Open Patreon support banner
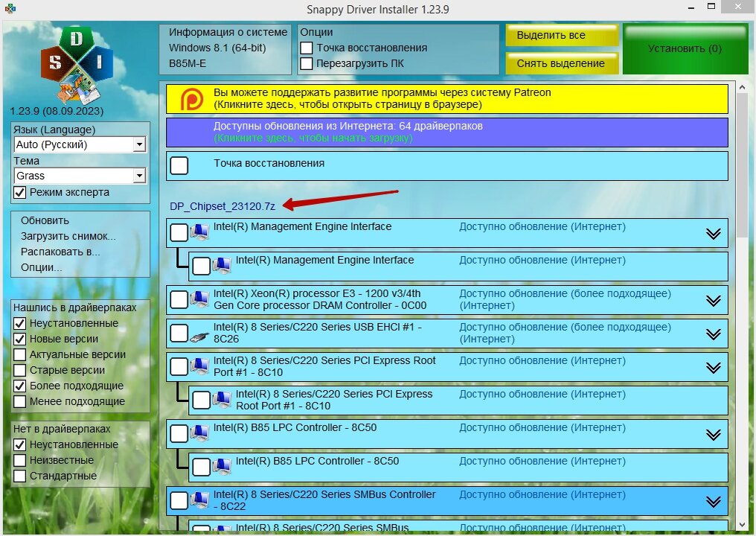The width and height of the screenshot is (756, 536). (447, 99)
